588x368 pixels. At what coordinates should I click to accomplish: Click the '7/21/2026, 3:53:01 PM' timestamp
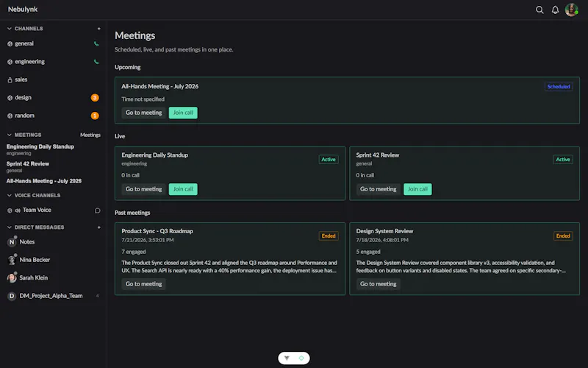148,241
